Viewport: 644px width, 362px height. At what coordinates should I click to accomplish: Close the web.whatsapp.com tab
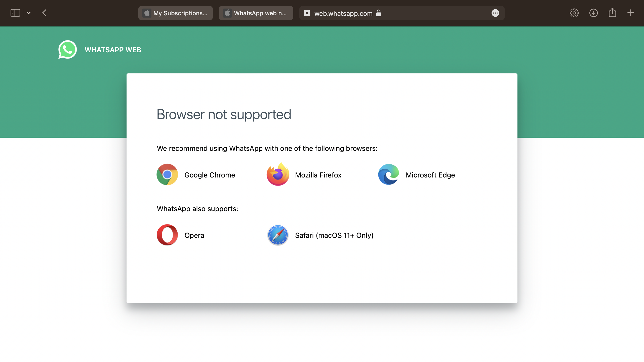tap(307, 13)
